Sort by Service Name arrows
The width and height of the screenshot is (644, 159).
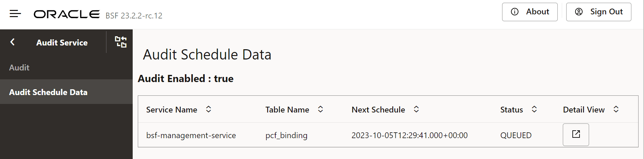click(208, 109)
